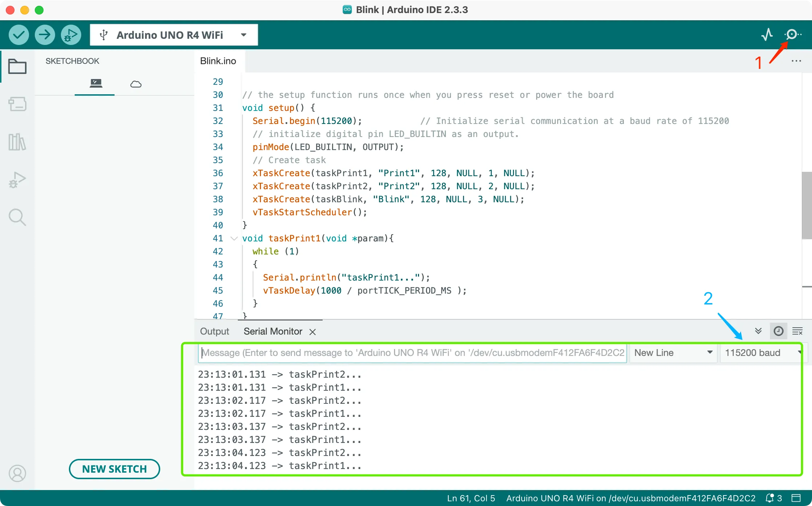Image resolution: width=812 pixels, height=506 pixels.
Task: Click the NEW SKETCH button
Action: click(x=115, y=469)
